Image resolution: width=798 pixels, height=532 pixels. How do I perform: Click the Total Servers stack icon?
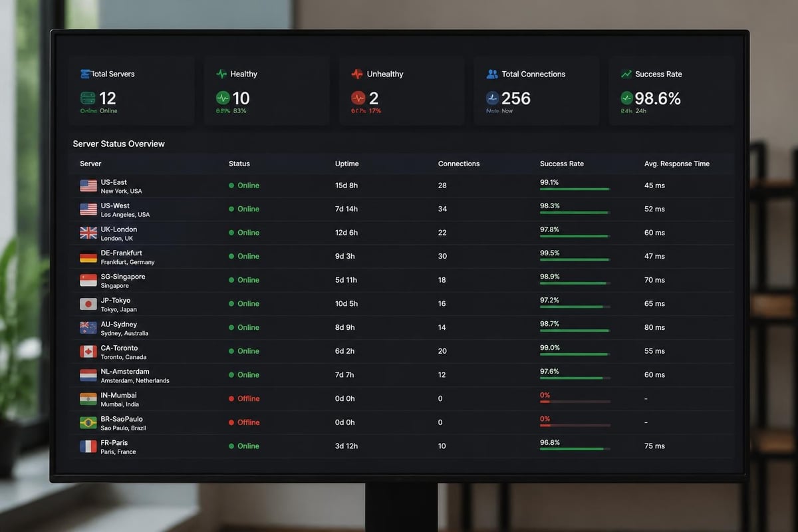tap(85, 74)
